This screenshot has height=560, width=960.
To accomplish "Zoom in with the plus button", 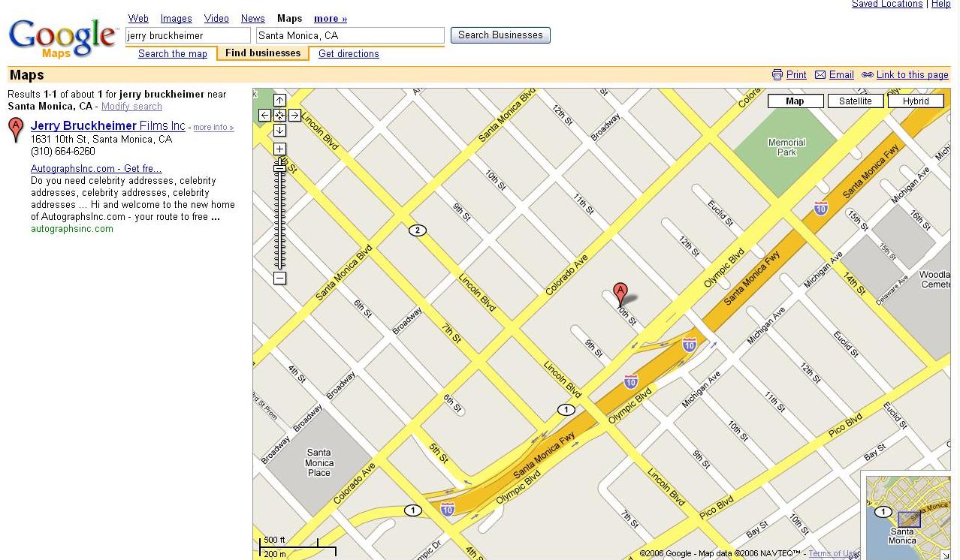I will (x=279, y=149).
